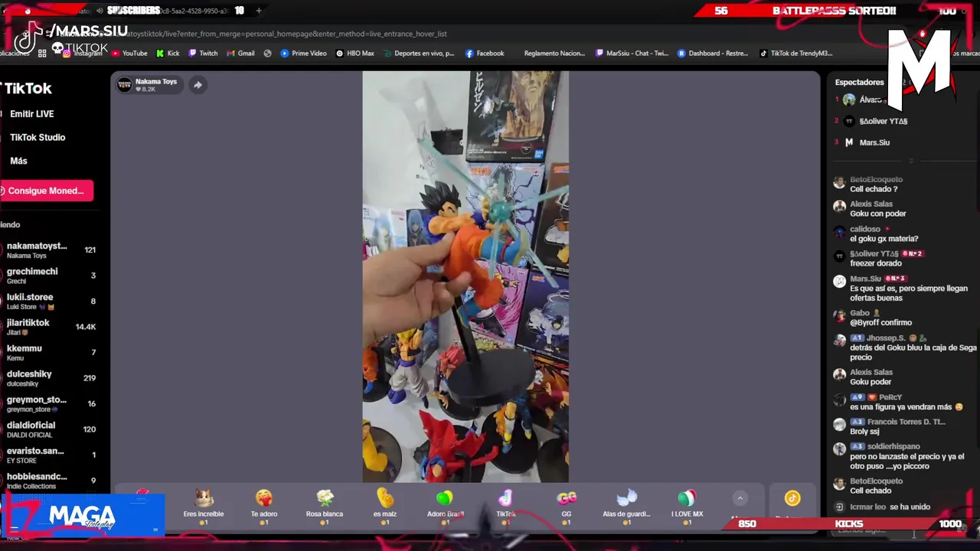
Task: Open dulceshiky live channel
Action: click(x=51, y=378)
